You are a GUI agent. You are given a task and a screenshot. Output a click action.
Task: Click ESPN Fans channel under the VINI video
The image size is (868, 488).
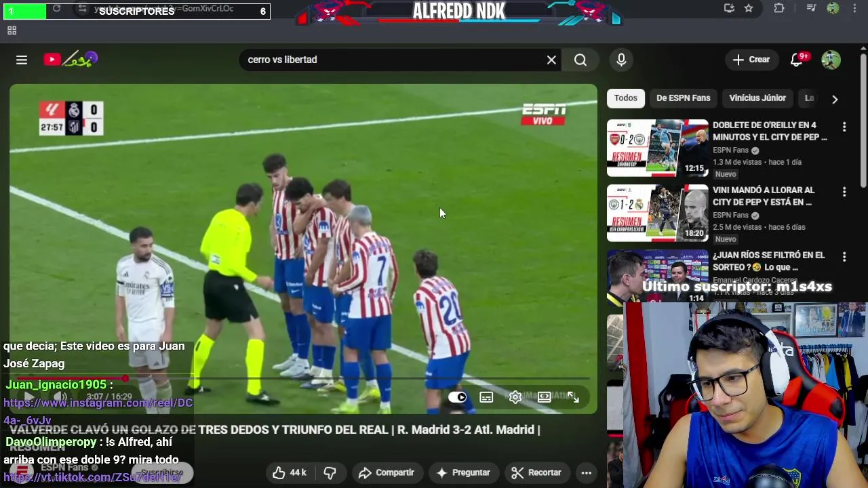(x=730, y=216)
